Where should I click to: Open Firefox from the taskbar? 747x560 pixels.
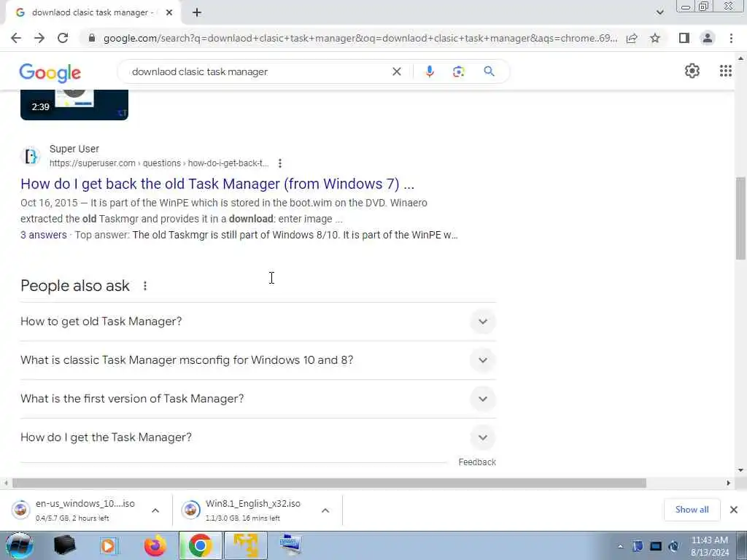(x=155, y=545)
